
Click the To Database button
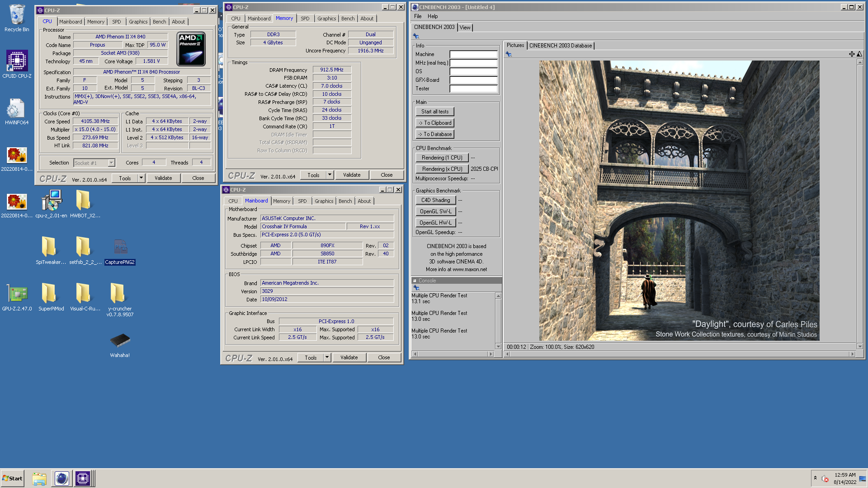click(435, 134)
